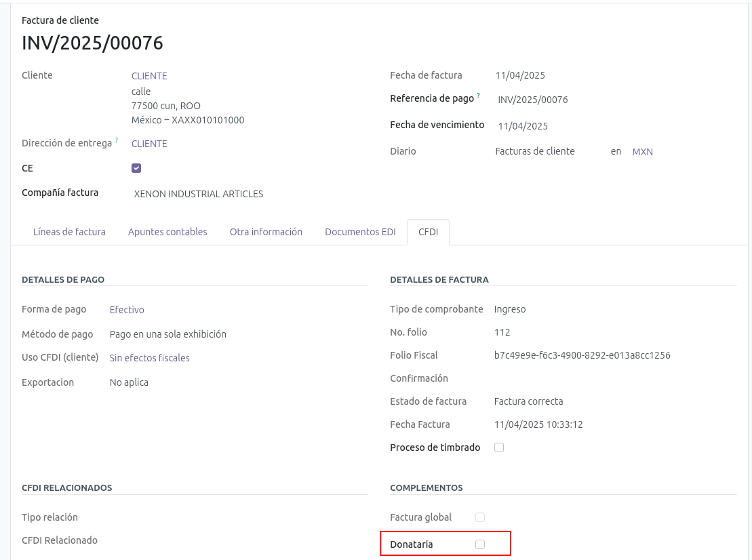Click the Fecha de vencimiento date value
Screen dimensions: 752x560
[x=523, y=126]
